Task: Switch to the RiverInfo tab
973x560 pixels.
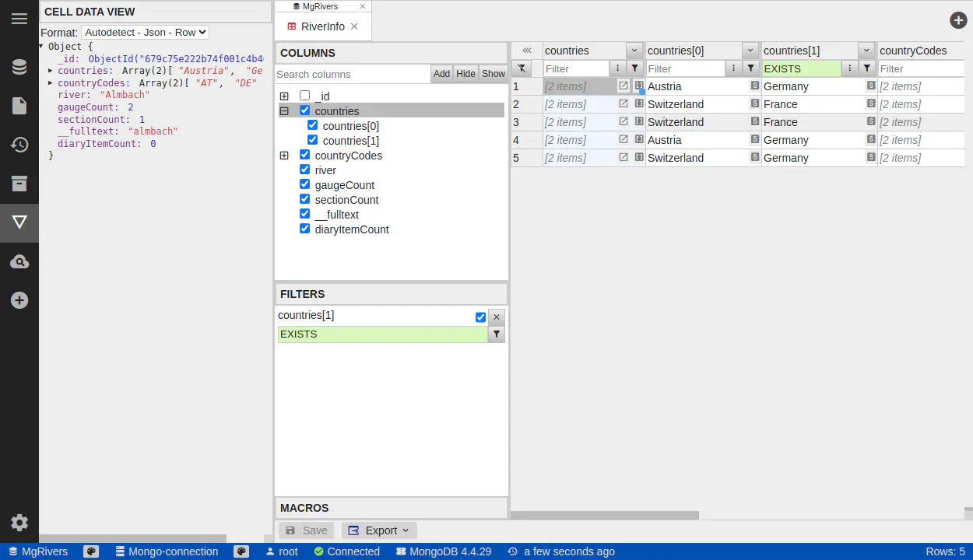Action: coord(322,26)
